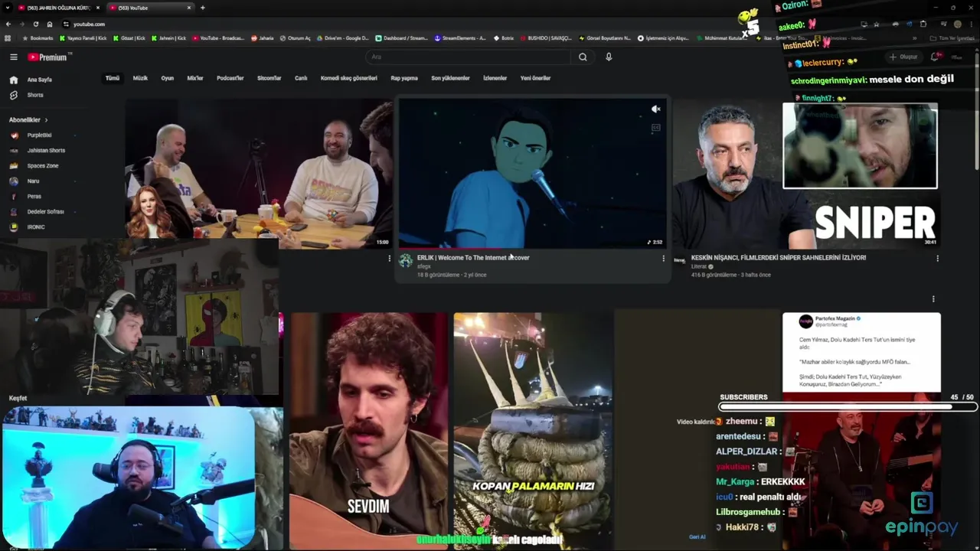Open the KOPAN PALAMARIN HIZI short thumbnail
Screen dimensions: 980x551
click(x=533, y=431)
